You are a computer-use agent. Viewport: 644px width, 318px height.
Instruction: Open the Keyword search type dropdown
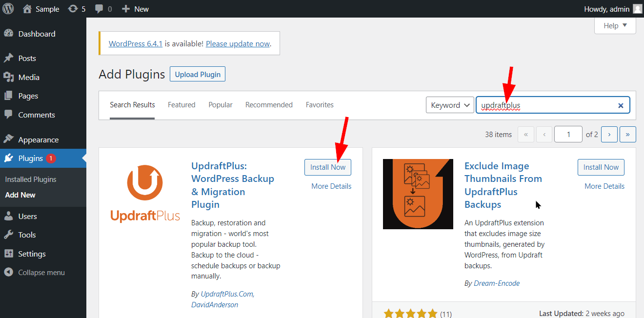point(450,105)
